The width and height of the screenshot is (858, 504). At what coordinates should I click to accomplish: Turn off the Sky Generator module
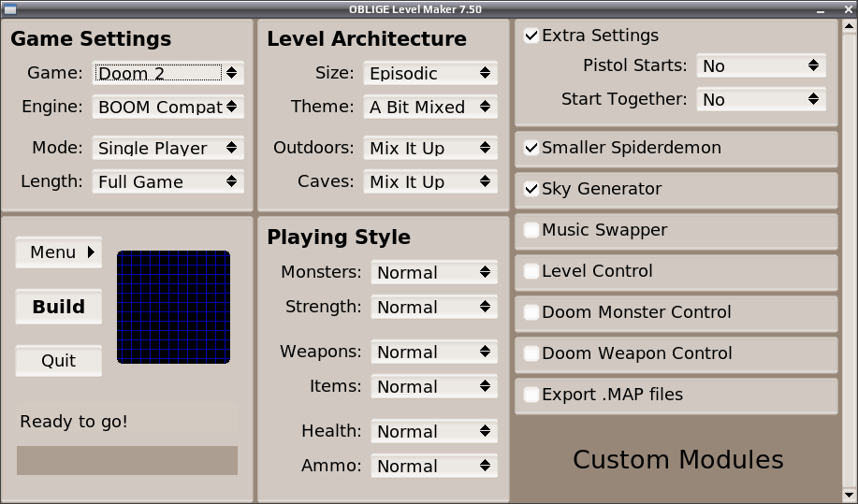coord(531,189)
